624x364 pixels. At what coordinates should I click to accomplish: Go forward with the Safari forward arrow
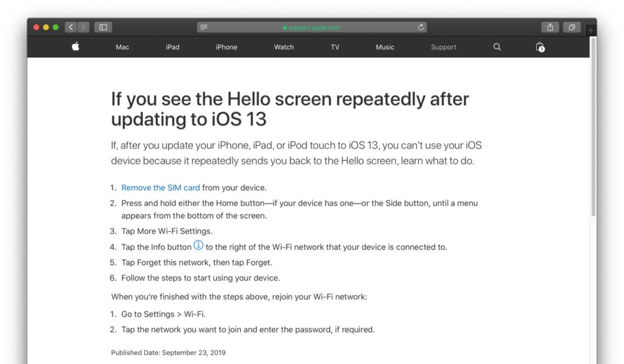coord(83,27)
